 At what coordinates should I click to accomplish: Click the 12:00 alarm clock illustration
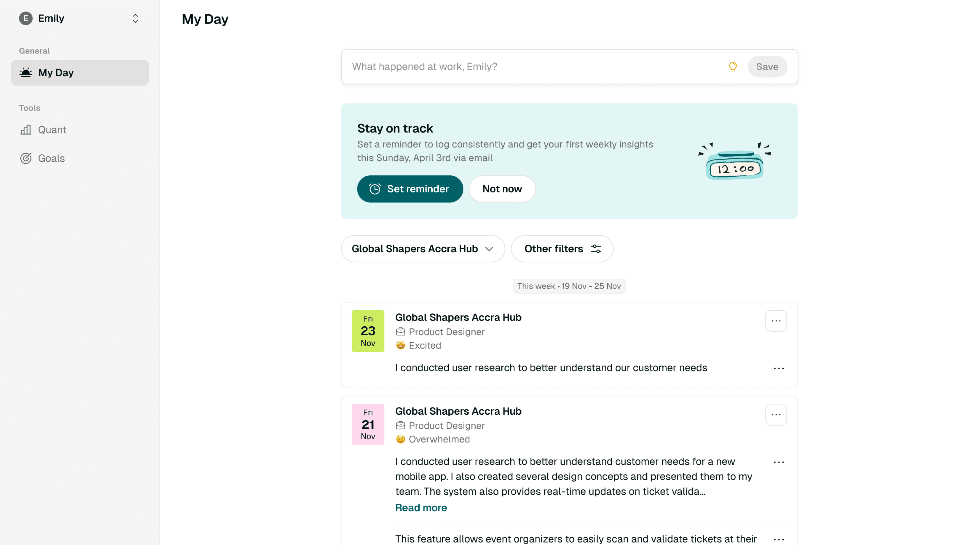pos(734,161)
